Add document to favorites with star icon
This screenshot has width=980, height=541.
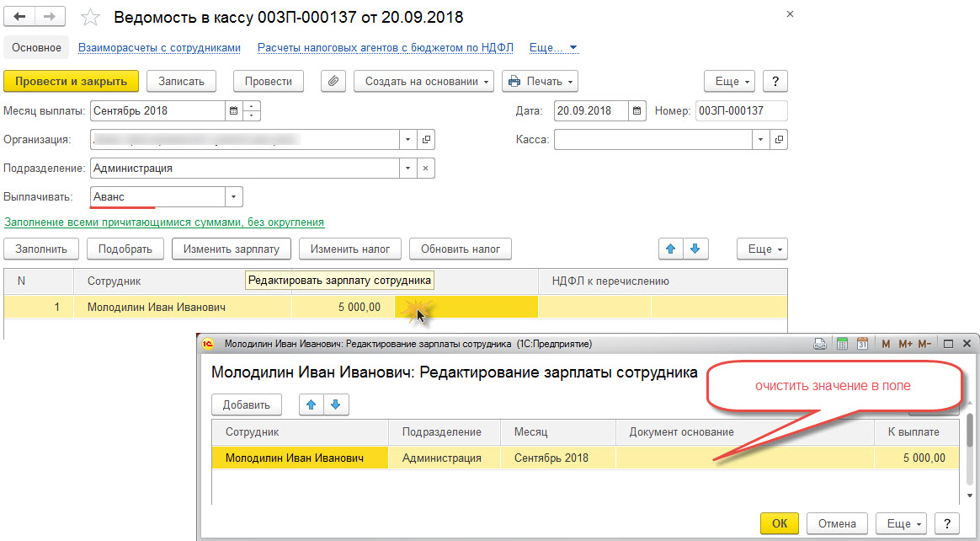point(91,18)
